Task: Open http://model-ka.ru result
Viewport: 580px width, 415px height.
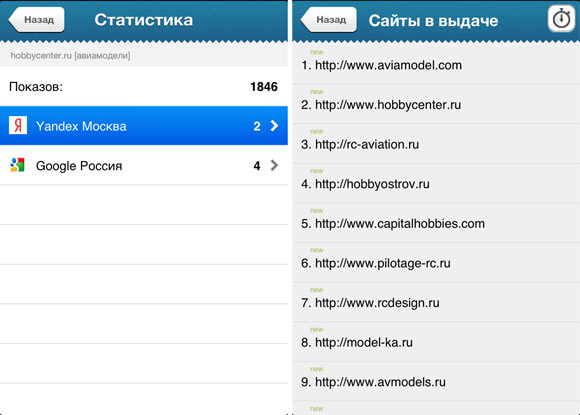Action: point(436,342)
